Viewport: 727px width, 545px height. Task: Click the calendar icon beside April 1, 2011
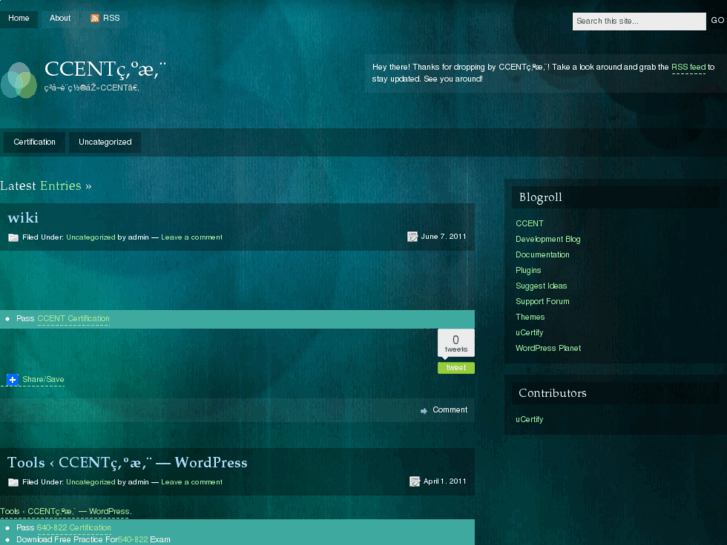pyautogui.click(x=415, y=481)
